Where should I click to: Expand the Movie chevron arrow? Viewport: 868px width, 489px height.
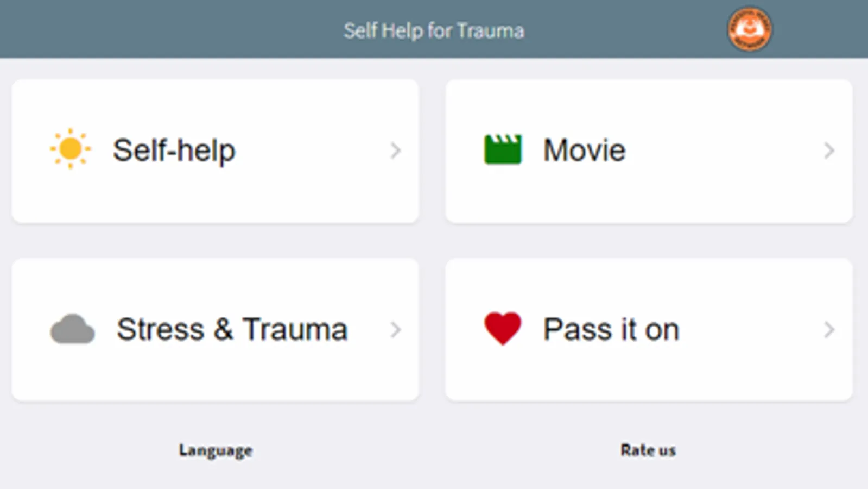coord(829,151)
